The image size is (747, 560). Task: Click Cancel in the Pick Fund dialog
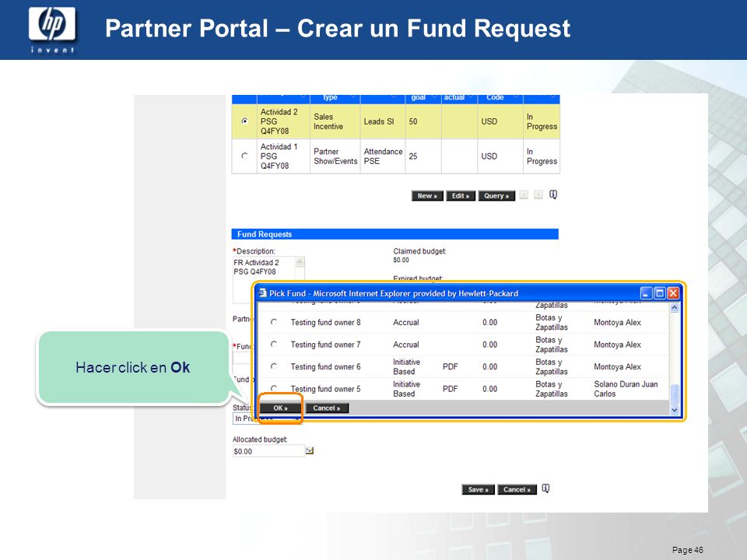tap(326, 408)
